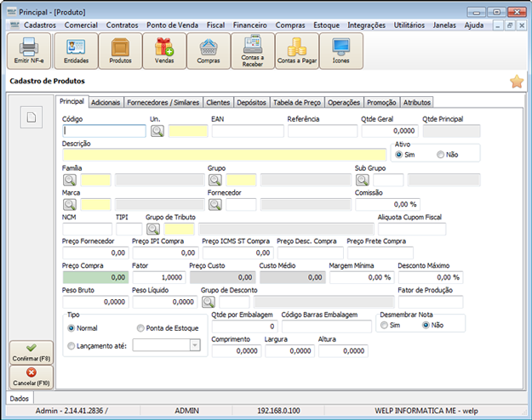Screen dimensions: 532x420
Task: Select Tipo Normal radio button
Action: [x=71, y=328]
